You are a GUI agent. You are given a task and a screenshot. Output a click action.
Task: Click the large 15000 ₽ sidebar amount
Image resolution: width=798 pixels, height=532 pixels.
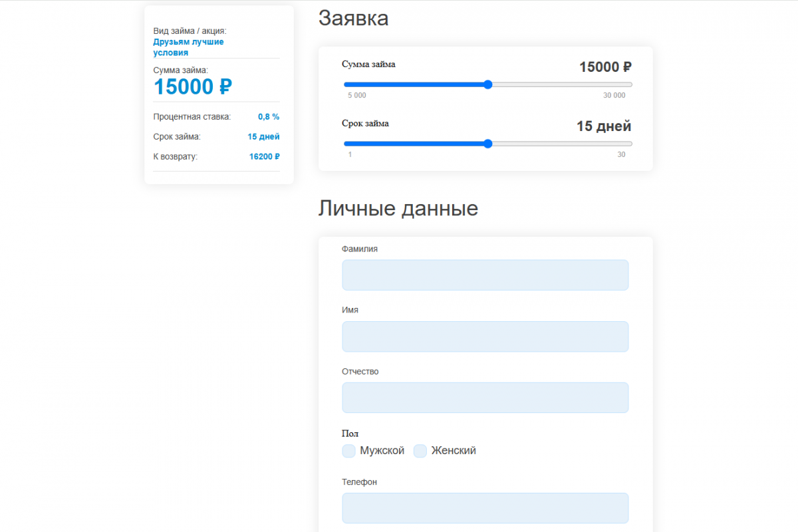coord(193,86)
